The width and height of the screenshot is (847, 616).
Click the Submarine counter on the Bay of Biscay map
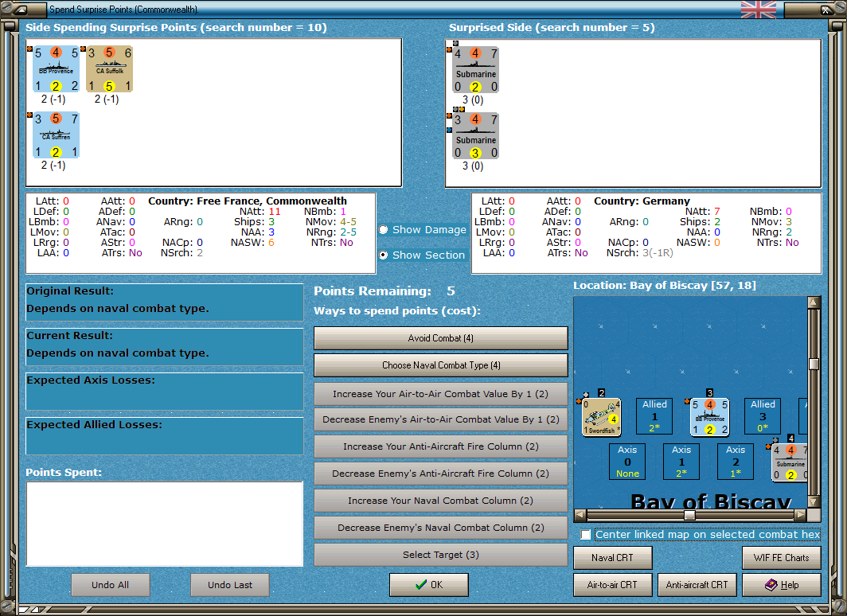[790, 462]
